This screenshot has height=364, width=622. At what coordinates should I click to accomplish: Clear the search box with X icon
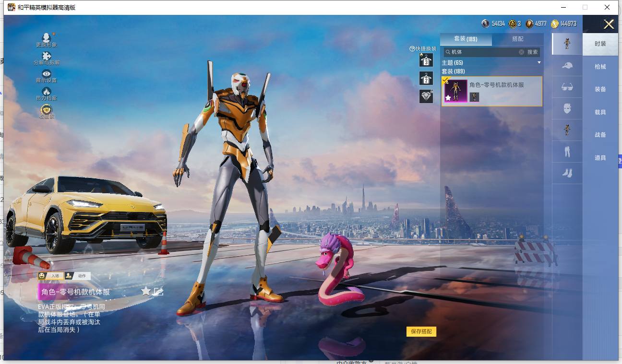point(521,52)
